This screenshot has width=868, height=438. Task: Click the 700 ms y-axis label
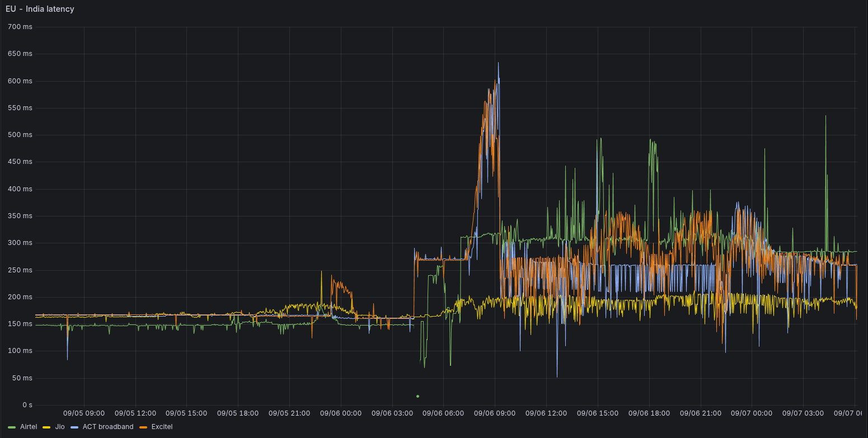tap(20, 27)
